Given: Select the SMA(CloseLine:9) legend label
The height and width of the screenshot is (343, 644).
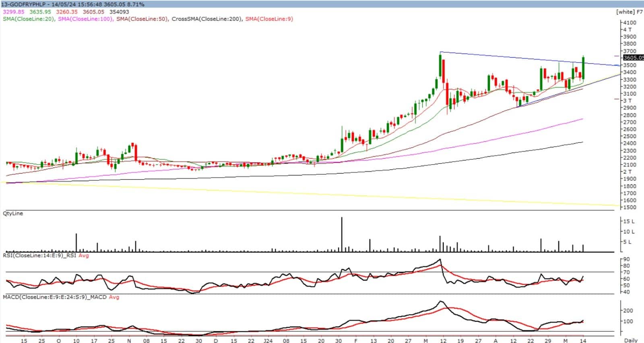Looking at the screenshot, I should (269, 19).
